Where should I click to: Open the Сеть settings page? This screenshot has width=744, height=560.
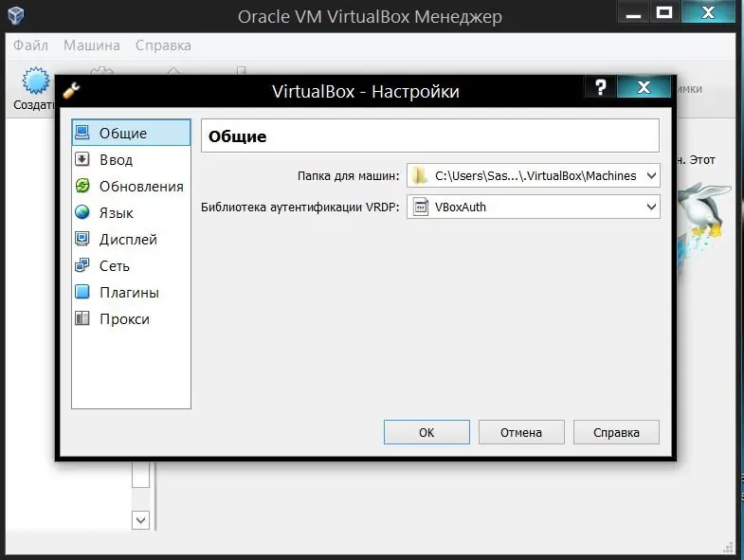(131, 264)
